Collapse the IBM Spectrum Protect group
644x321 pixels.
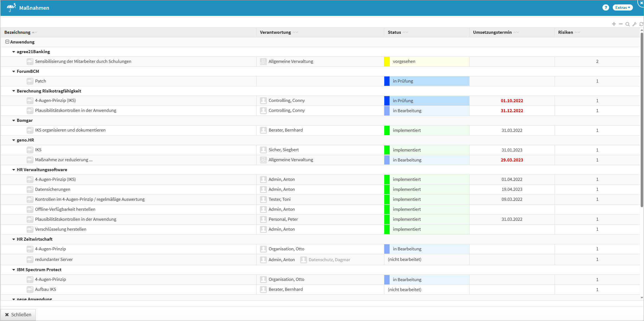click(14, 270)
